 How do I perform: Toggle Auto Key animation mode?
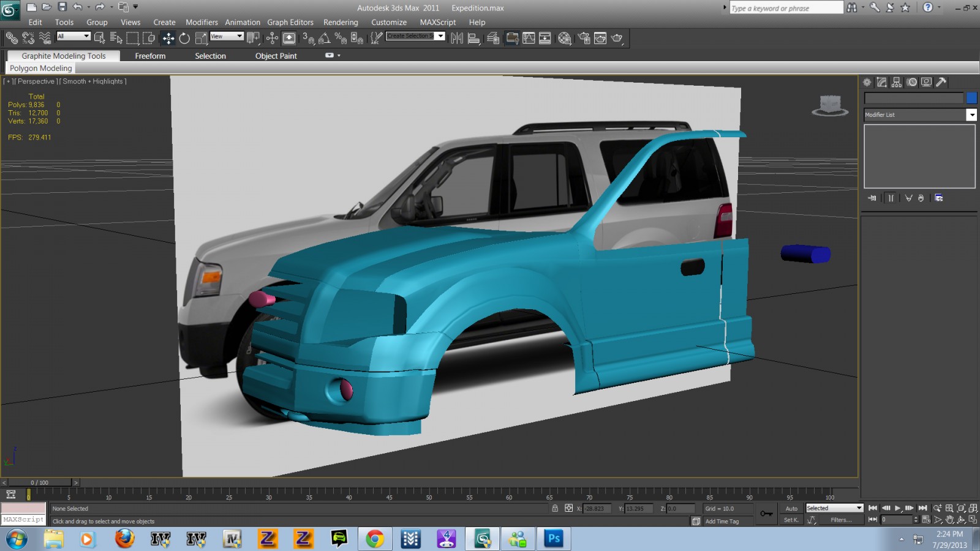[791, 508]
